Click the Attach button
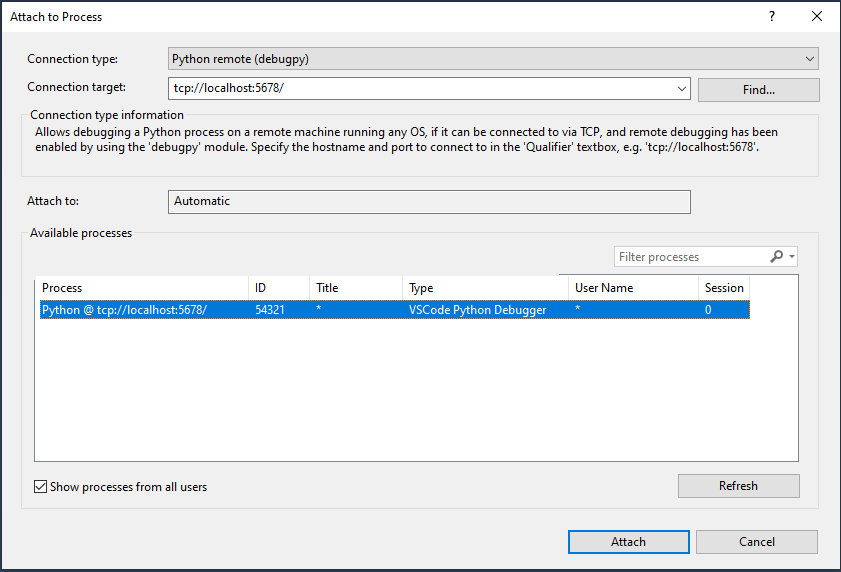841x572 pixels. point(629,542)
